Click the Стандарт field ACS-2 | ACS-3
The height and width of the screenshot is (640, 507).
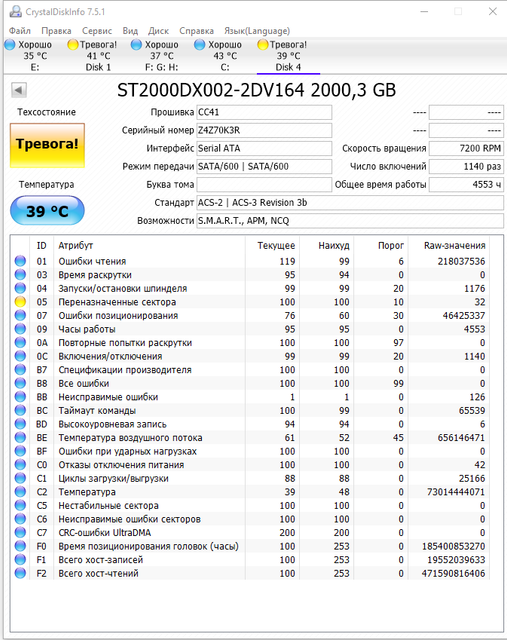[350, 202]
